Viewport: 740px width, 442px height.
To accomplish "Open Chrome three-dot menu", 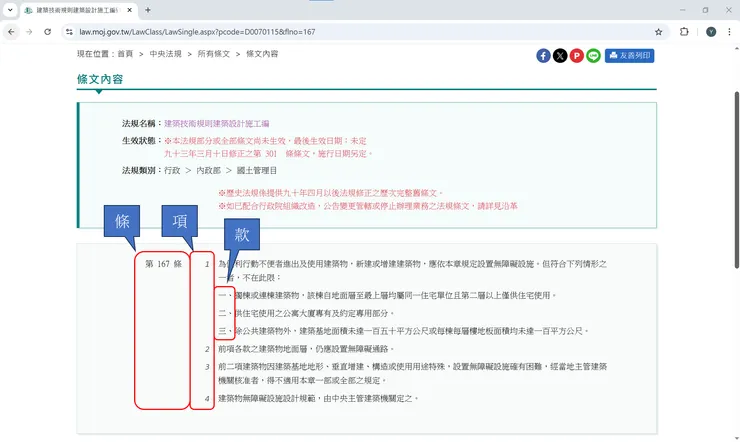I will click(x=729, y=32).
